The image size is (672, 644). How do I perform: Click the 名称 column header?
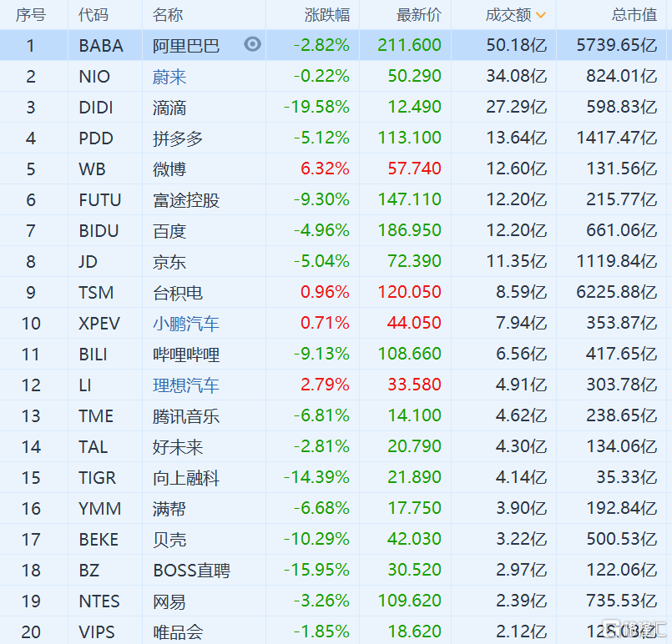[168, 15]
